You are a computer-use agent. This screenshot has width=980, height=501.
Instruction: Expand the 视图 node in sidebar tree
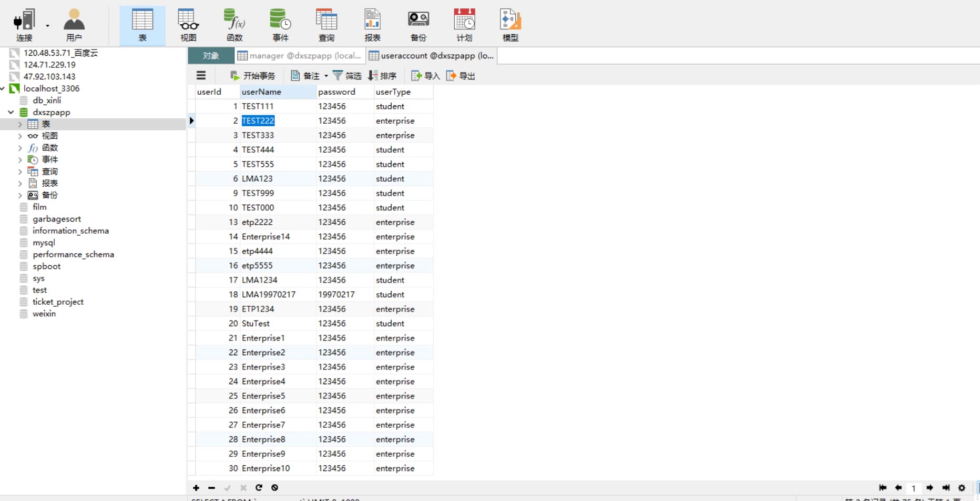pyautogui.click(x=20, y=136)
